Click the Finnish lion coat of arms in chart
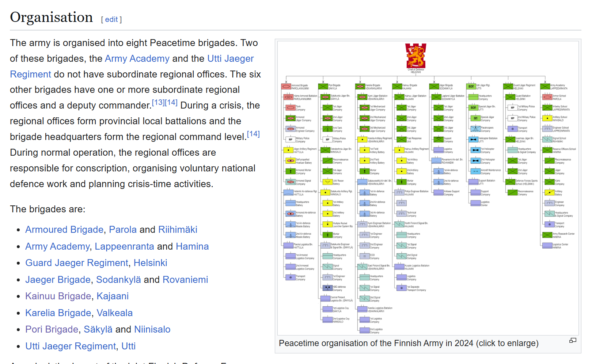The width and height of the screenshot is (592, 364). click(415, 55)
